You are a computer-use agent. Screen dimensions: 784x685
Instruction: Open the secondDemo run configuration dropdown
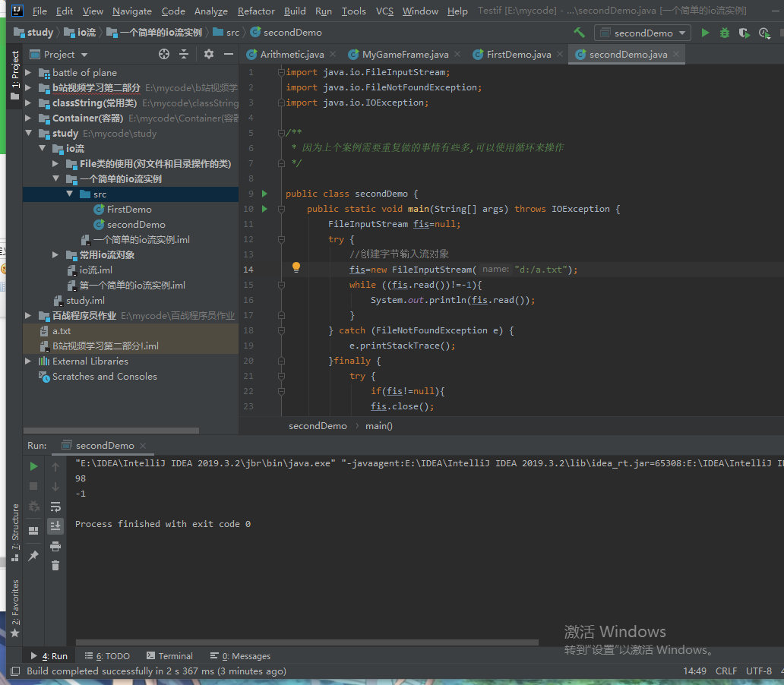click(x=643, y=33)
